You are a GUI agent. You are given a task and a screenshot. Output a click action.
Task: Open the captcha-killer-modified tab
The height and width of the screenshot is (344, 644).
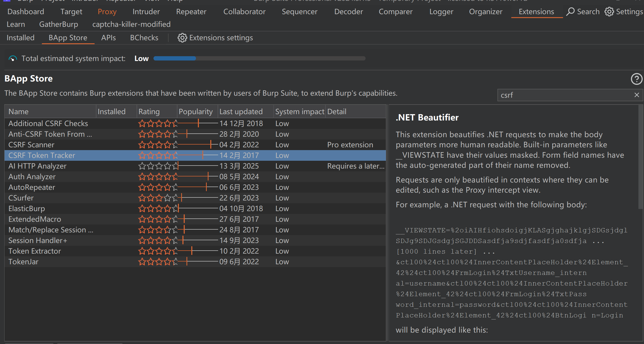point(131,24)
